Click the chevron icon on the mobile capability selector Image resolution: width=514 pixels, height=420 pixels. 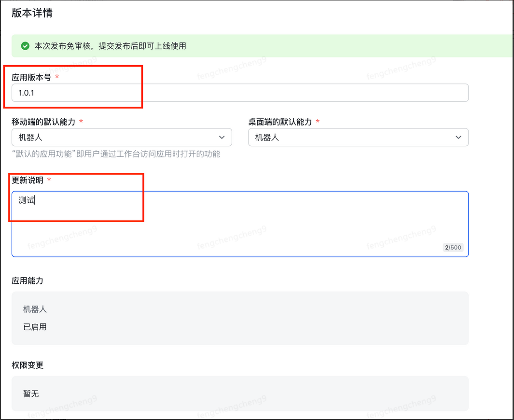(222, 137)
